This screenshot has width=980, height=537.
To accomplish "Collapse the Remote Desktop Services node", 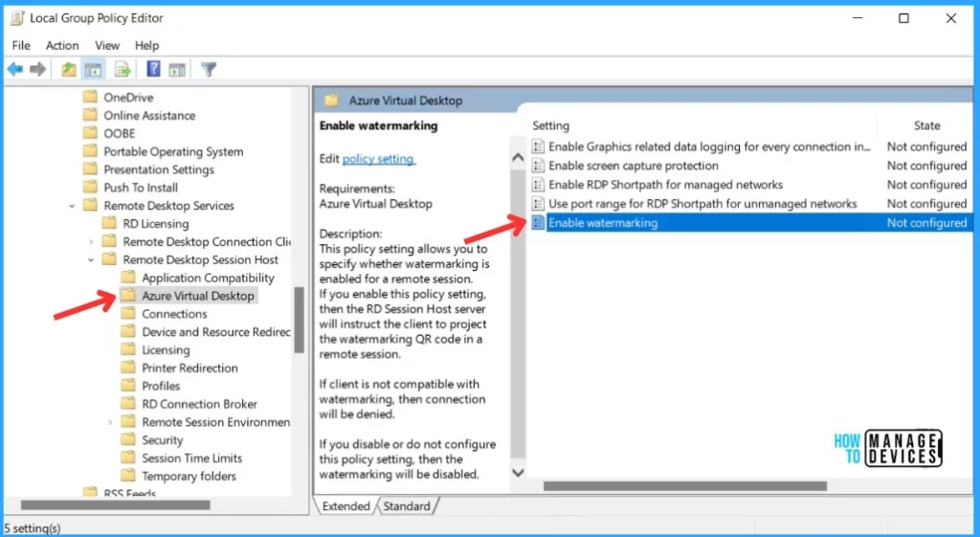I will coord(72,206).
